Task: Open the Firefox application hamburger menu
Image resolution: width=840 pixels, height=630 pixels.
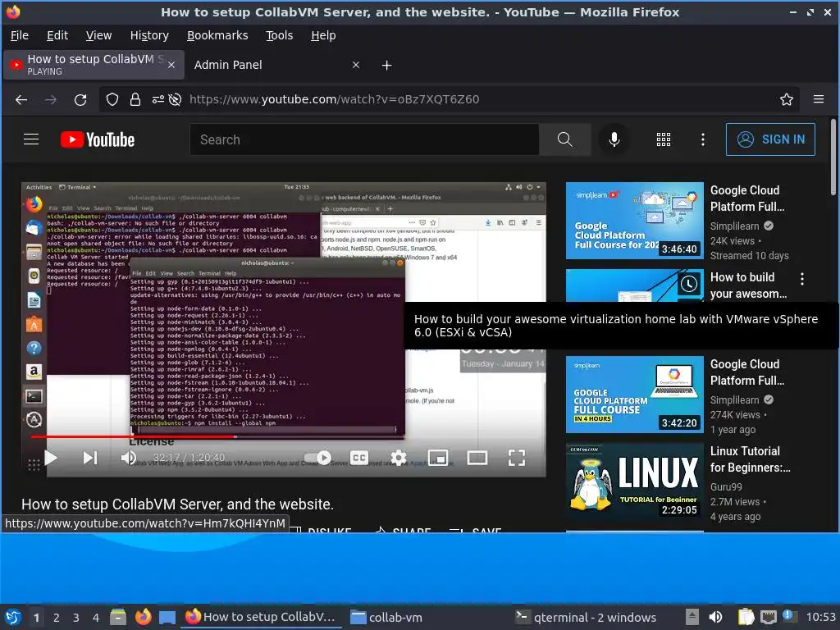Action: (x=819, y=99)
